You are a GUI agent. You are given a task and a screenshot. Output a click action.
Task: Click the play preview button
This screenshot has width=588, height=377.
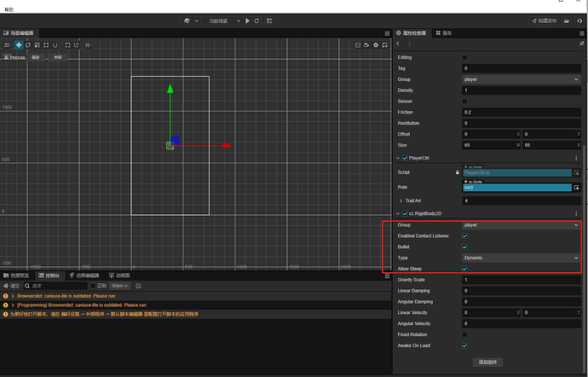247,20
